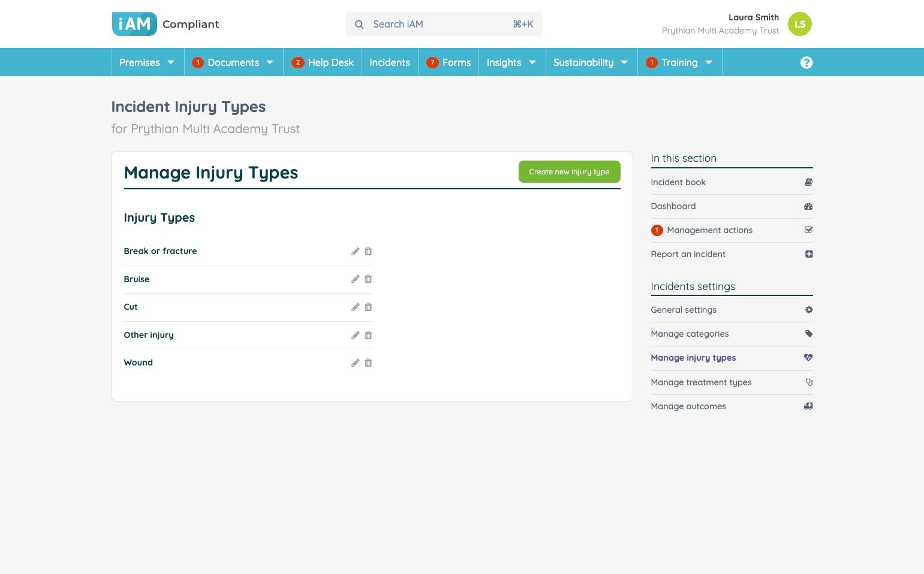
Task: Create a new injury type
Action: (x=569, y=172)
